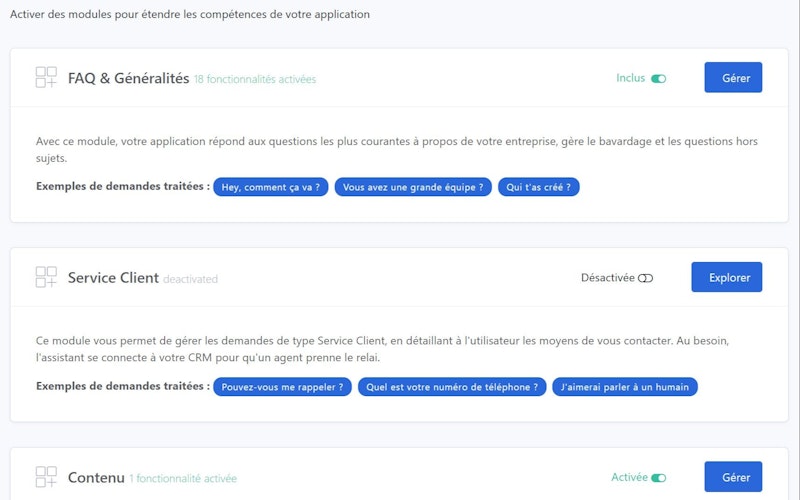The height and width of the screenshot is (500, 800).
Task: Toggle the Inclus switch for FAQ module
Action: click(x=658, y=78)
